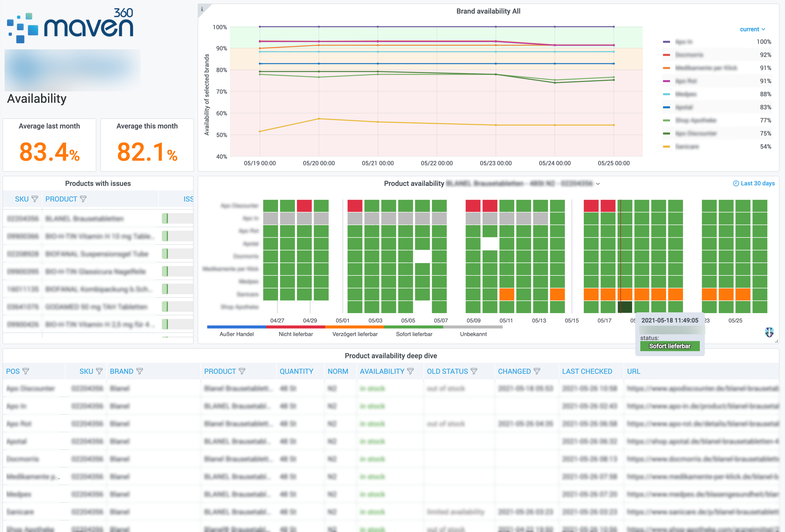
Task: Open the CHANGED column filter icon
Action: click(x=537, y=371)
